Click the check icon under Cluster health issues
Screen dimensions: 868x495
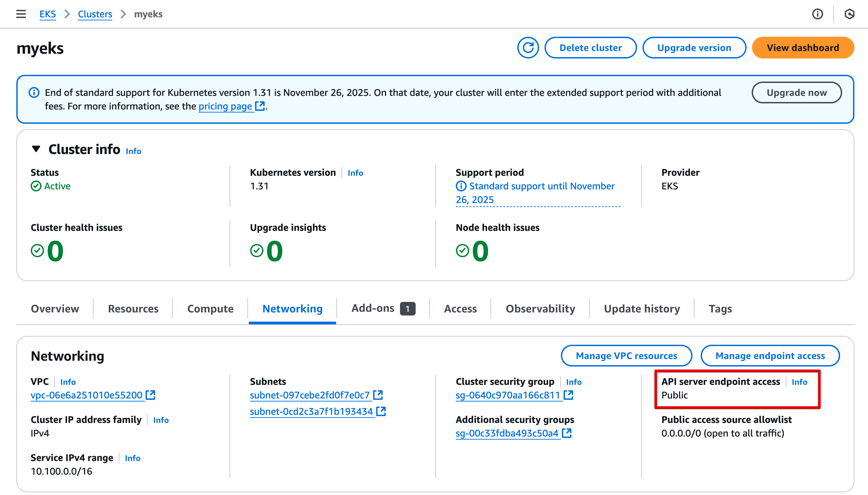37,251
